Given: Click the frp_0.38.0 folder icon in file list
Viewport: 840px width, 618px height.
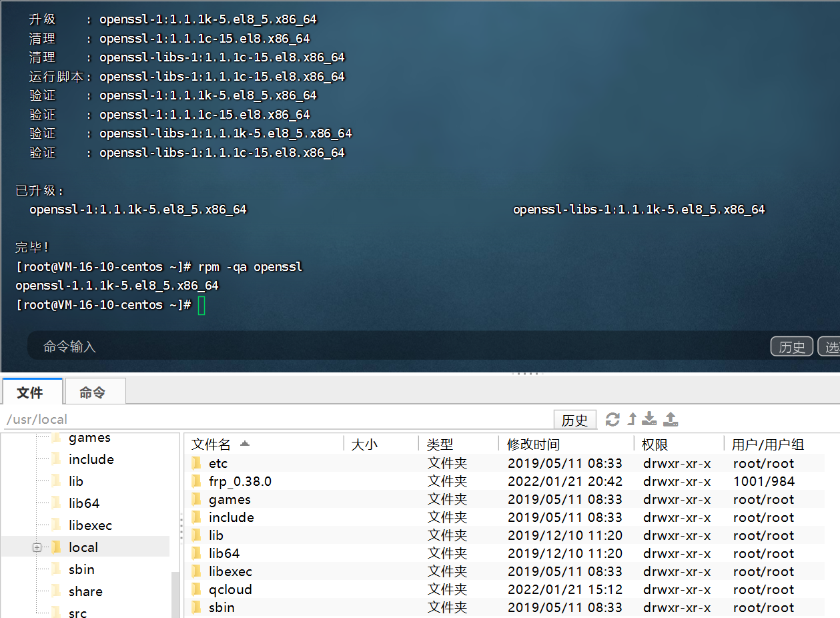Looking at the screenshot, I should click(x=196, y=481).
